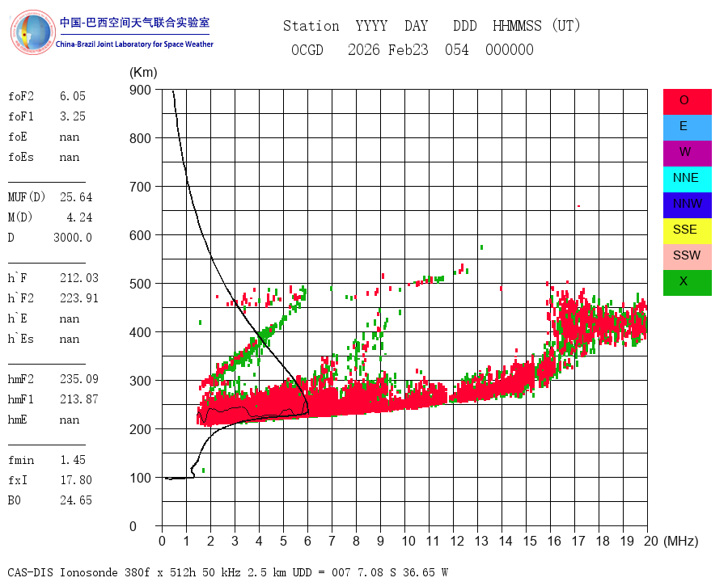Click the day-of-year 054

click(456, 50)
